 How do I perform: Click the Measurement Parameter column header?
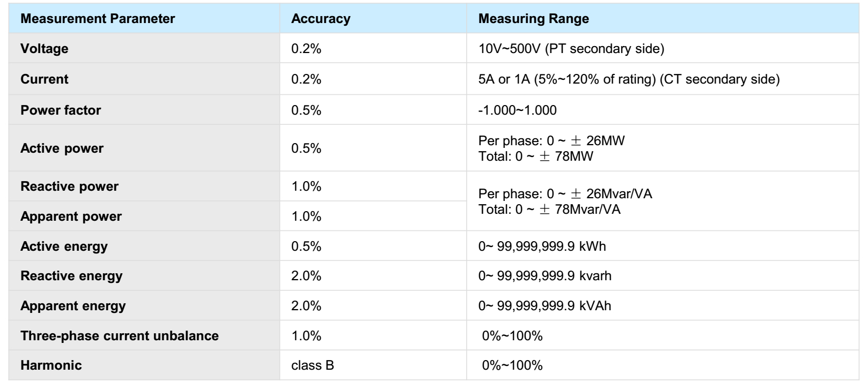point(98,19)
